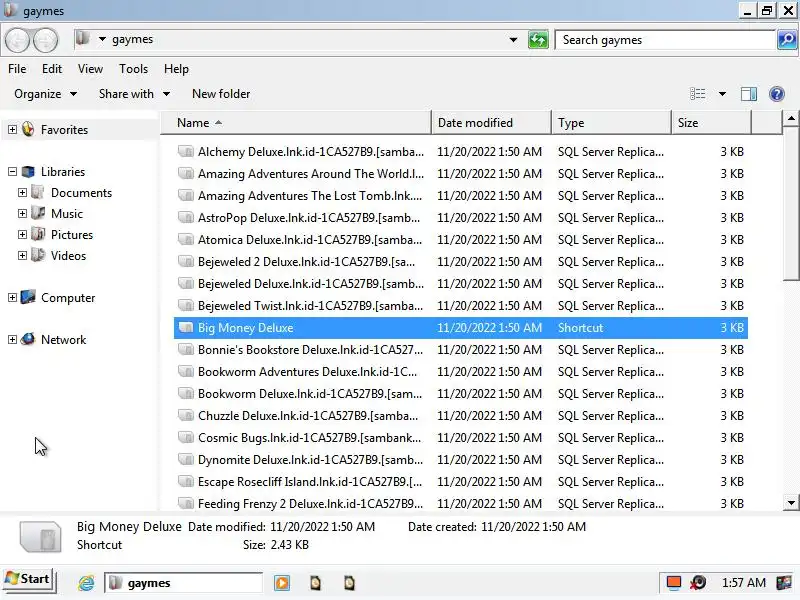
Task: Click the red-and-black tray icon beside the clock
Action: pos(698,582)
